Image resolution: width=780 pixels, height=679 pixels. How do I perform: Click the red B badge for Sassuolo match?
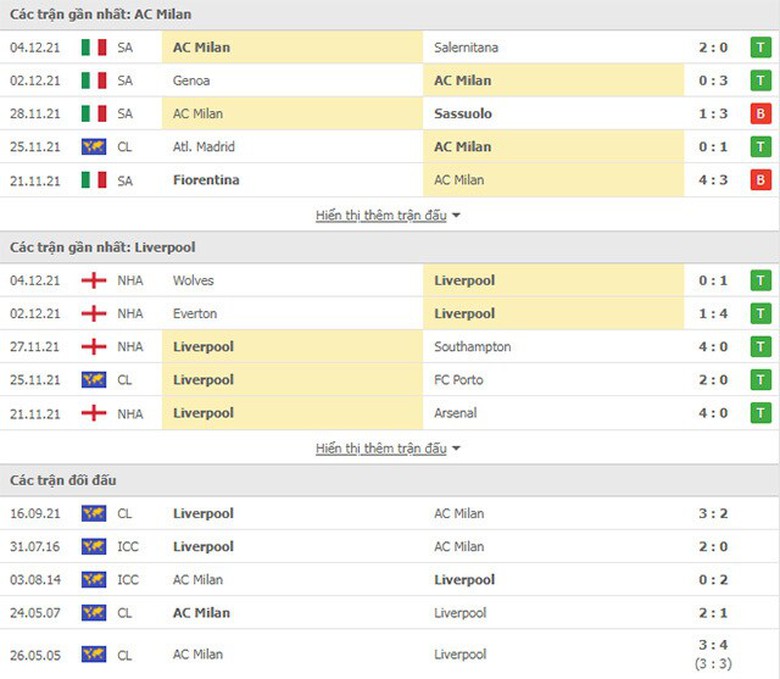(x=762, y=114)
